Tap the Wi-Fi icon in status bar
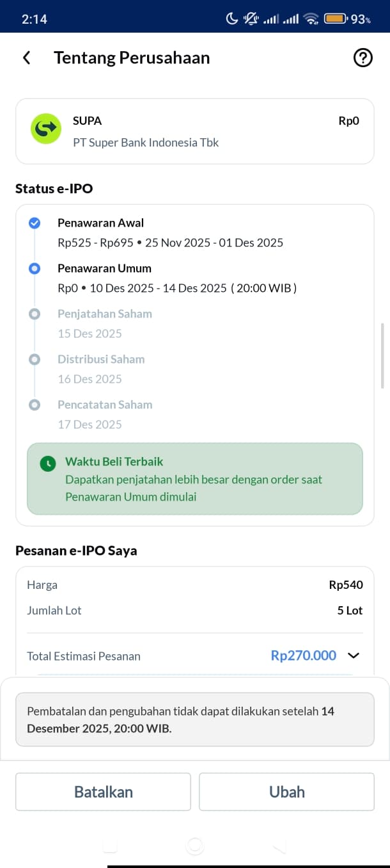Viewport: 390px width, 868px height. coord(311,19)
